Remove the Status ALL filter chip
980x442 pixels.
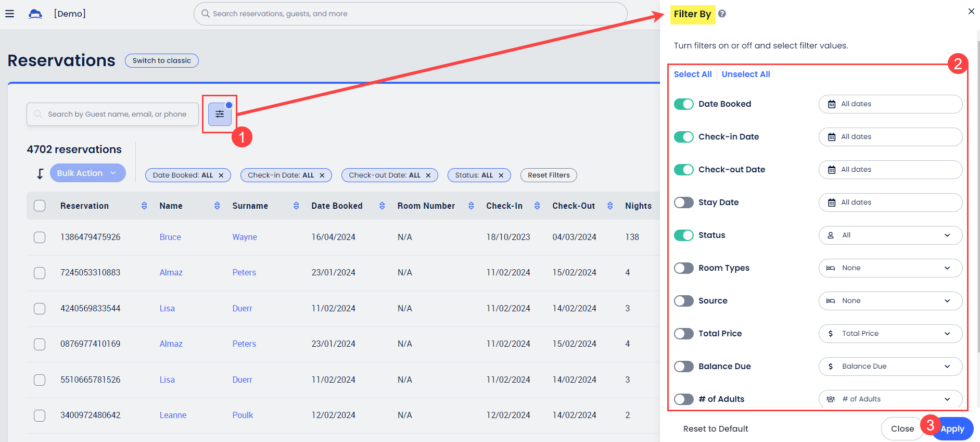tap(501, 175)
